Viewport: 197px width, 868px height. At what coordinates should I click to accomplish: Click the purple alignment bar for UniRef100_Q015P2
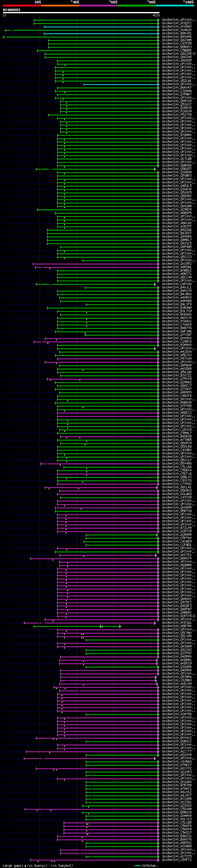click(x=96, y=264)
